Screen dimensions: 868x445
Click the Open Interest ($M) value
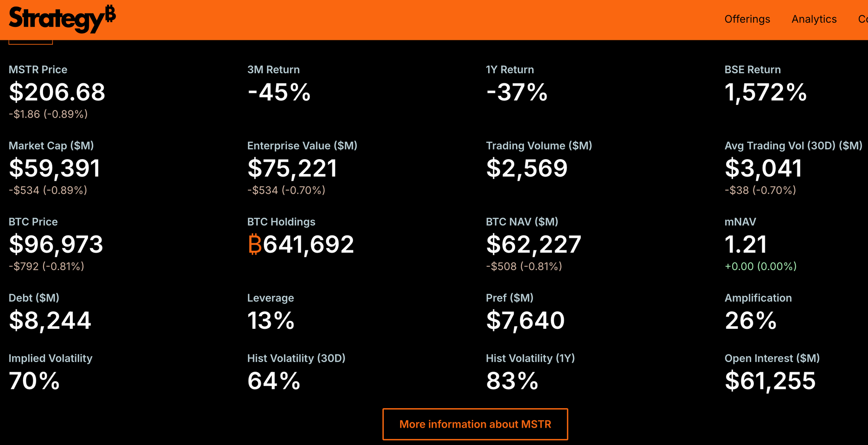tap(770, 381)
